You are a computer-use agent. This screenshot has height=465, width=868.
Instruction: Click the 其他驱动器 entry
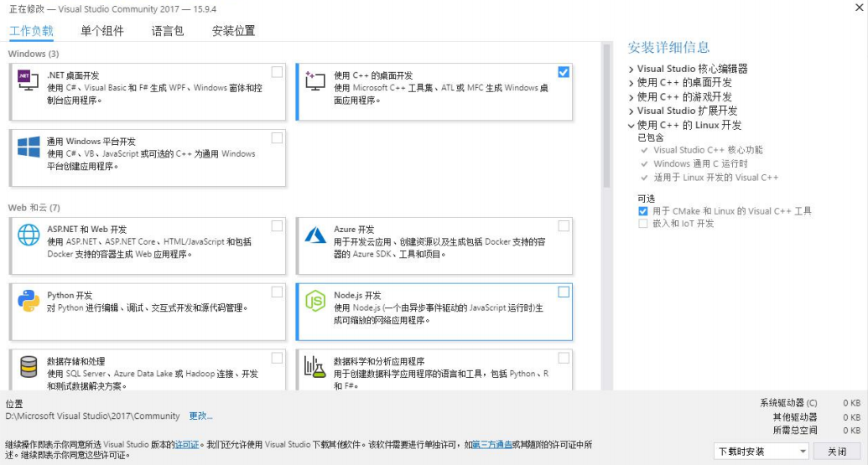coord(817,417)
